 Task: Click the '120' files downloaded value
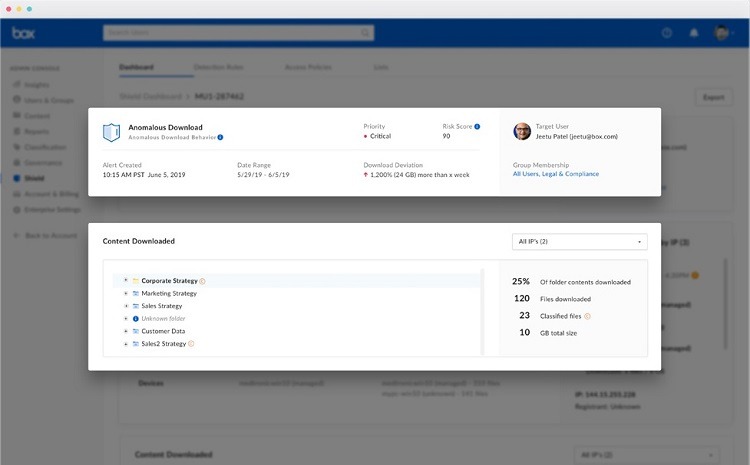[x=521, y=299]
